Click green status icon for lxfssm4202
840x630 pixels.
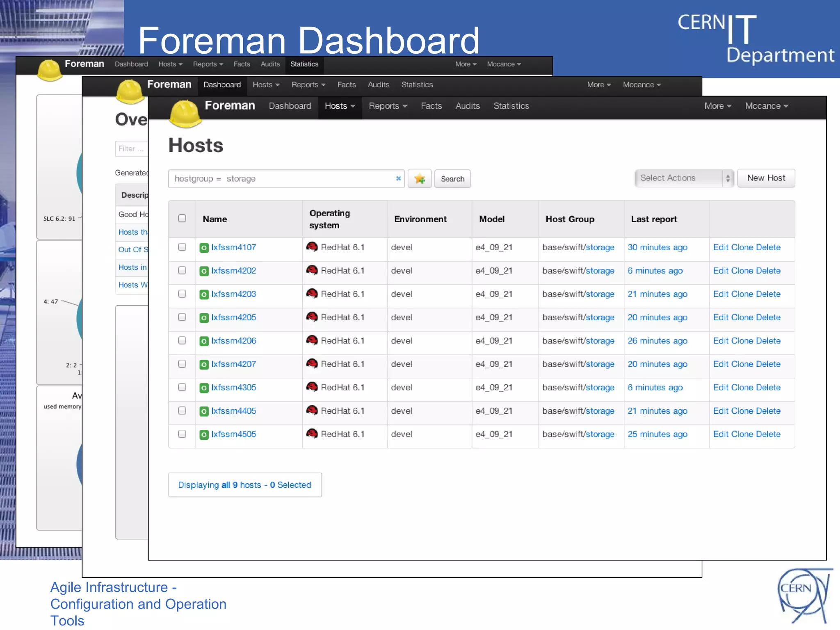(204, 271)
